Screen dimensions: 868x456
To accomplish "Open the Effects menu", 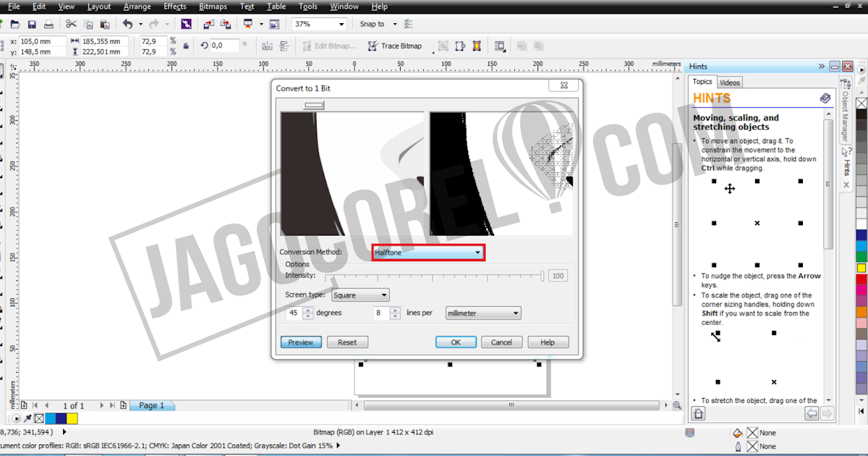I will pyautogui.click(x=174, y=7).
